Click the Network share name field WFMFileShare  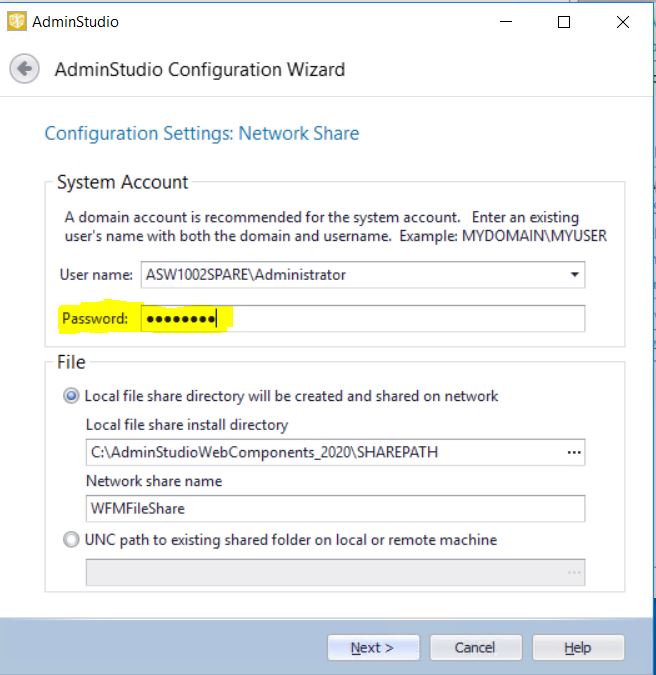pyautogui.click(x=335, y=508)
